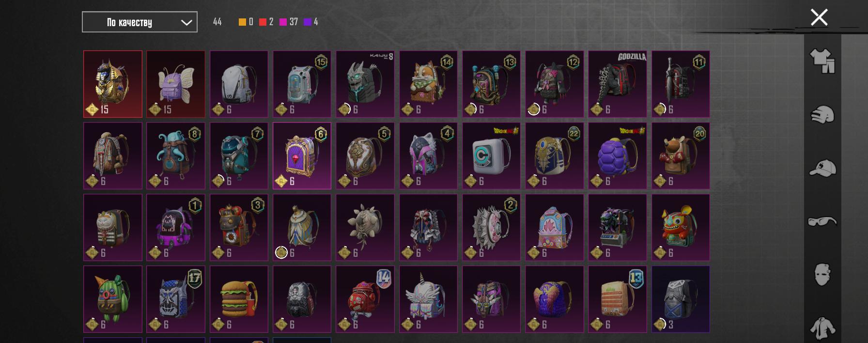Select the jacket category icon
The height and width of the screenshot is (343, 868).
coord(822,328)
